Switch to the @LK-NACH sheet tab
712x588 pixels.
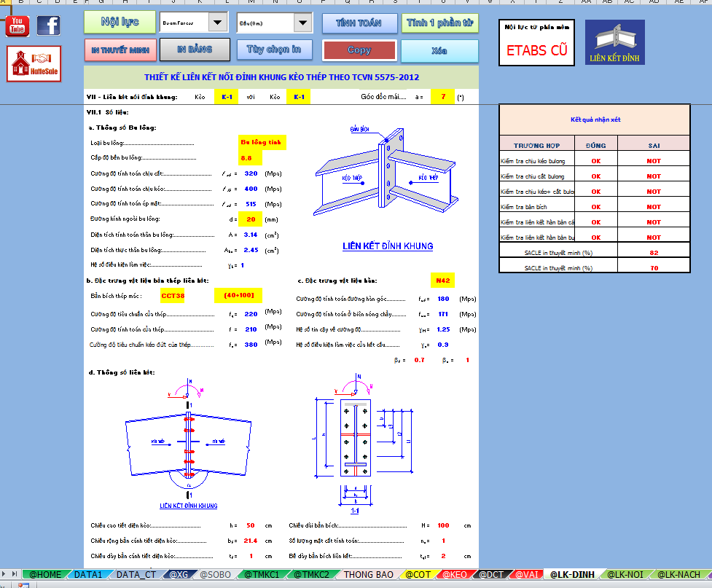(679, 574)
